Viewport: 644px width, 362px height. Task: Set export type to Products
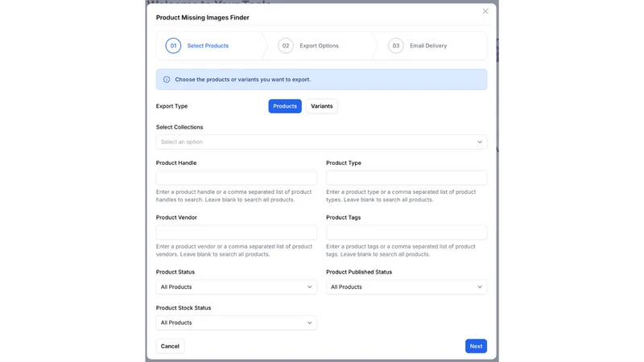tap(285, 106)
